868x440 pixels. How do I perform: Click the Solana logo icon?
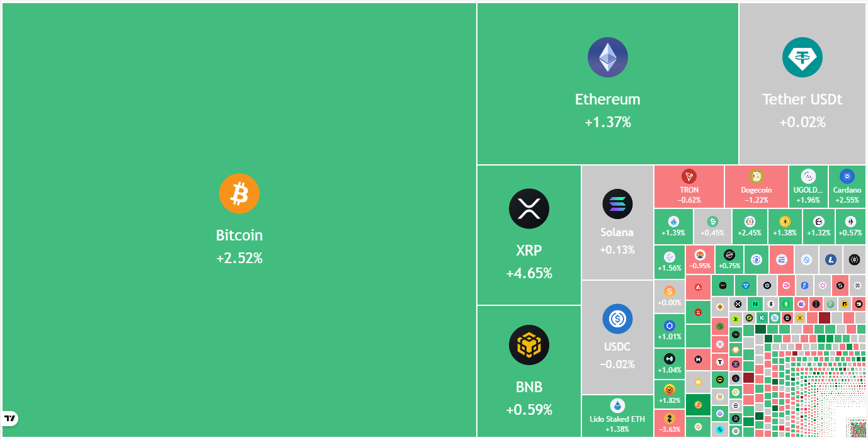click(x=617, y=204)
